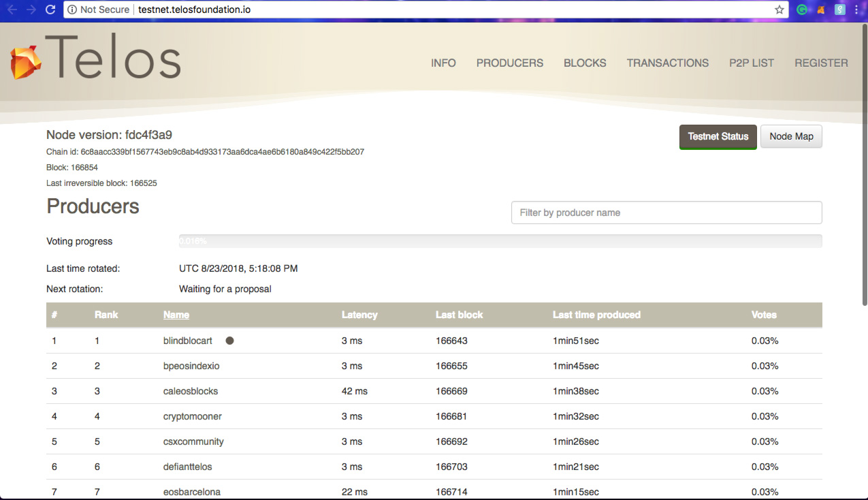The height and width of the screenshot is (500, 868).
Task: Click the dot indicator beside blindblocart
Action: 229,341
